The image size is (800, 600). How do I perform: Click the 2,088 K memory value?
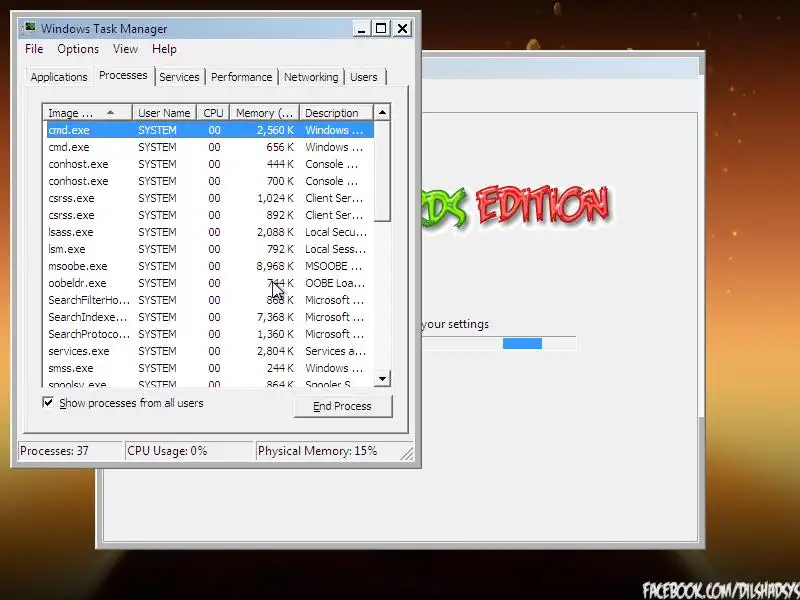pos(276,232)
